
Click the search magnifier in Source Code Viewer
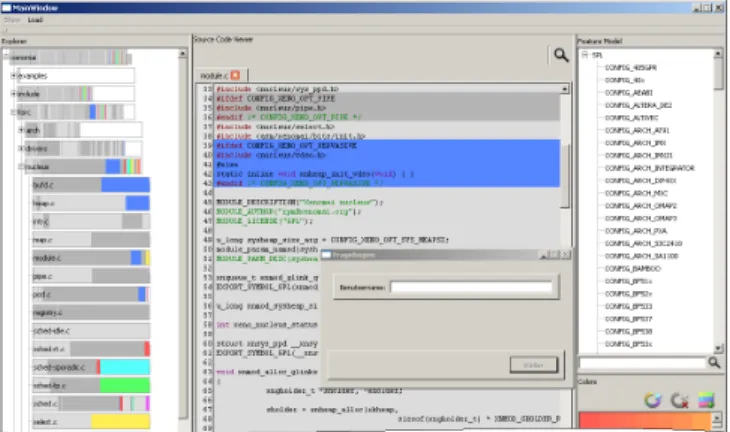(x=561, y=55)
